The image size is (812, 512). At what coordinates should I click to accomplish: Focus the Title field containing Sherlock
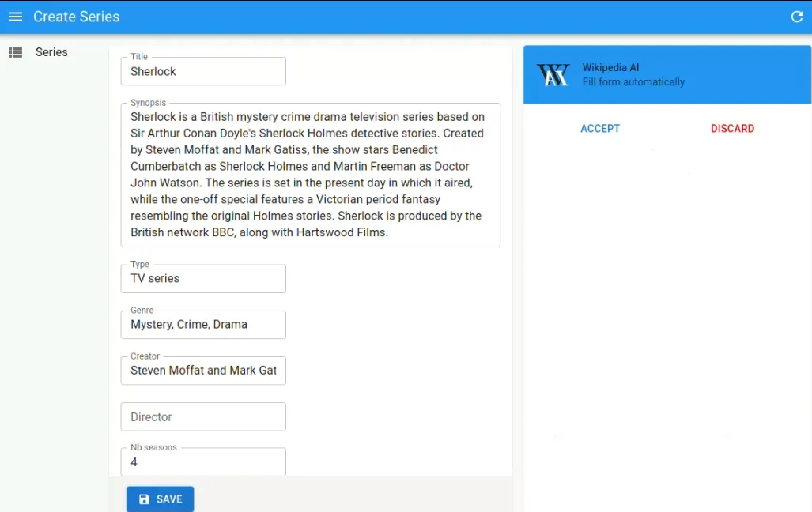tap(203, 71)
